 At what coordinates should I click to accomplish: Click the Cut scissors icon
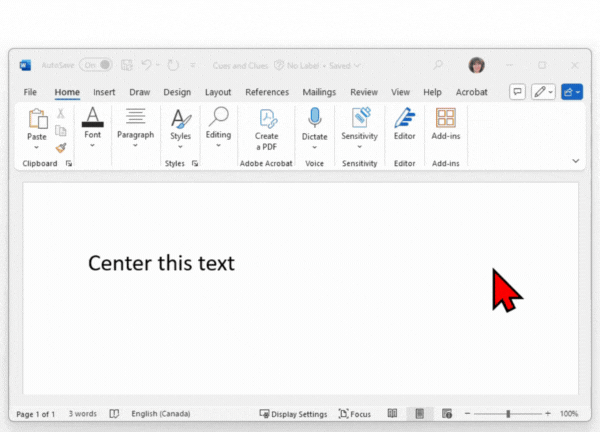61,113
